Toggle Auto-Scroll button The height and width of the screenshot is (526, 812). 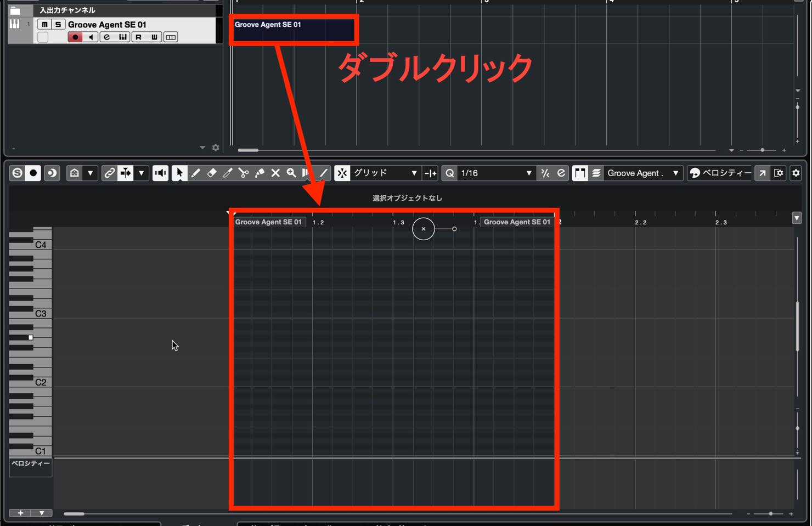click(126, 173)
